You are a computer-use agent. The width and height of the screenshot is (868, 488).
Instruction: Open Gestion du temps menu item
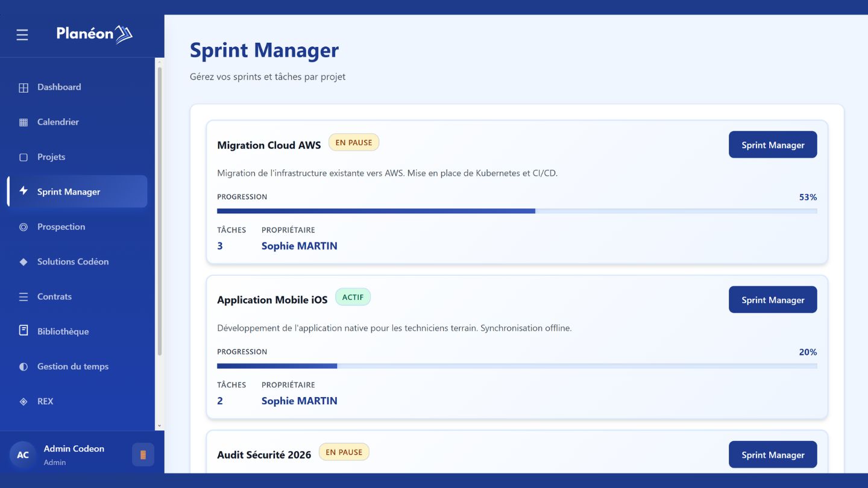(x=77, y=366)
